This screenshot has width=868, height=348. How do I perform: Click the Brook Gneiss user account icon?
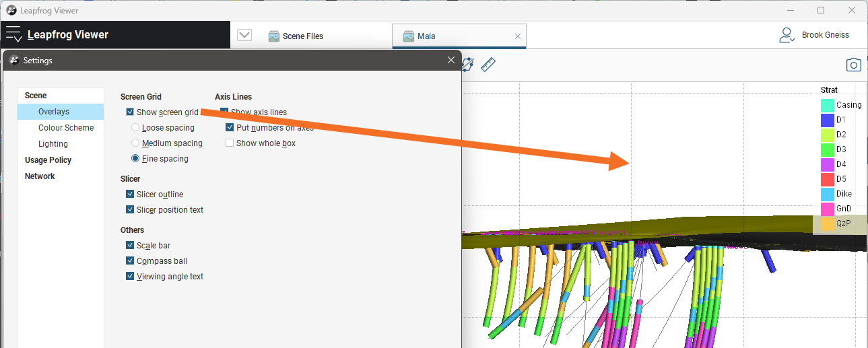787,35
